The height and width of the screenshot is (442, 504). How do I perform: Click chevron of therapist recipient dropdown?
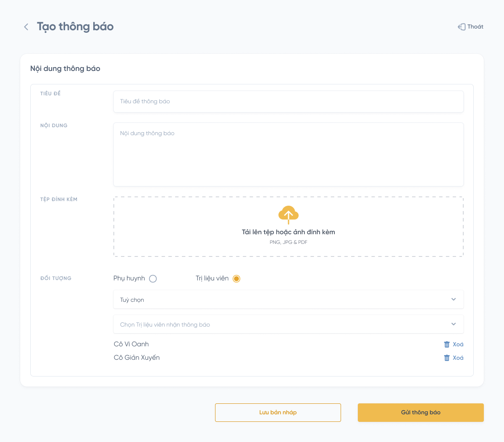[454, 324]
